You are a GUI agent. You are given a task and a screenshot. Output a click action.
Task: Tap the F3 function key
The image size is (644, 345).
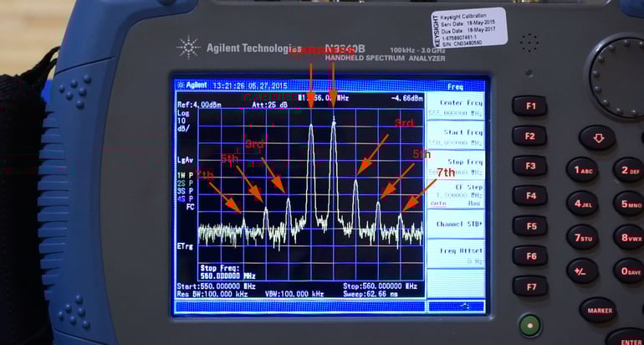pos(530,166)
